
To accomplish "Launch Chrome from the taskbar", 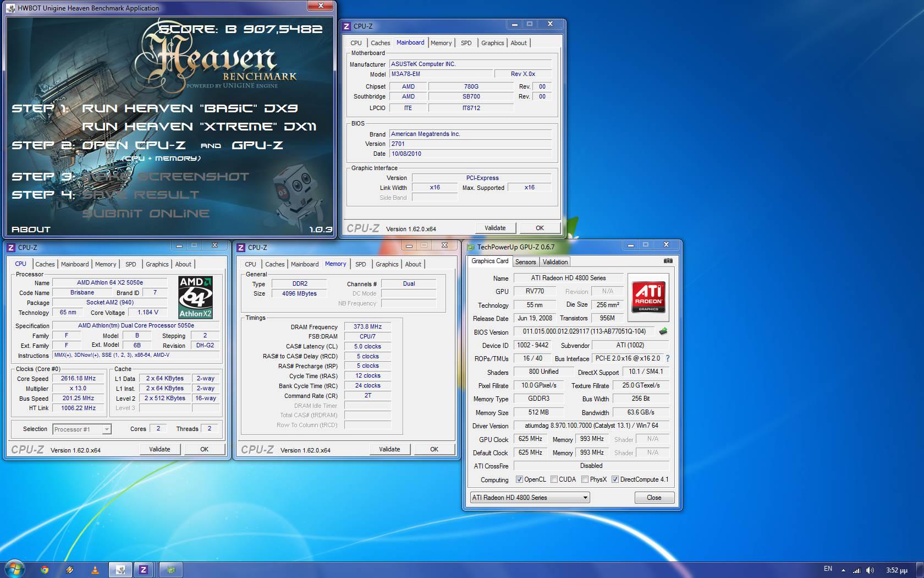I will (45, 570).
